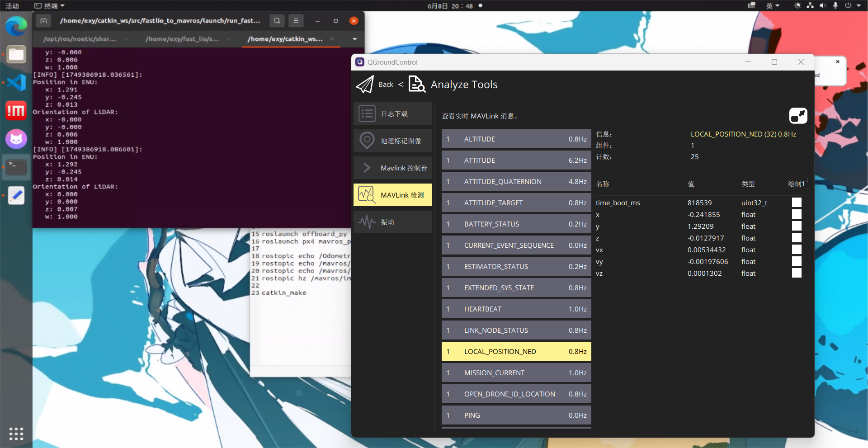Select the PING message
This screenshot has height=448, width=868.
point(516,415)
